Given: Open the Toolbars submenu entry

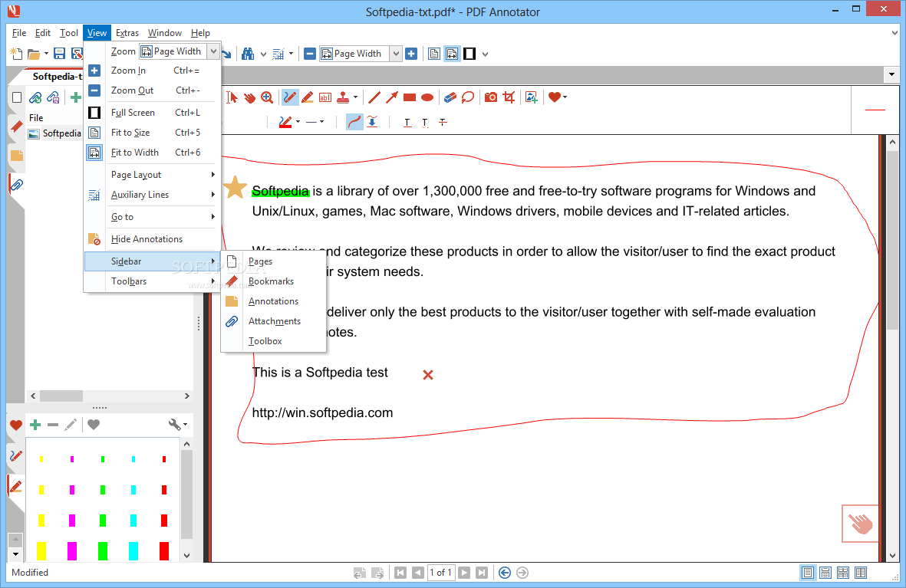Looking at the screenshot, I should [x=153, y=281].
